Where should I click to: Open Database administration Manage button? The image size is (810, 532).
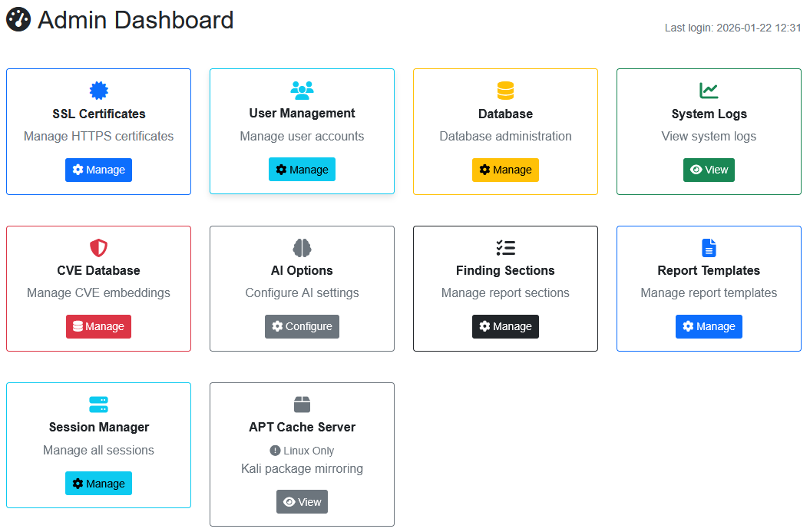point(505,170)
